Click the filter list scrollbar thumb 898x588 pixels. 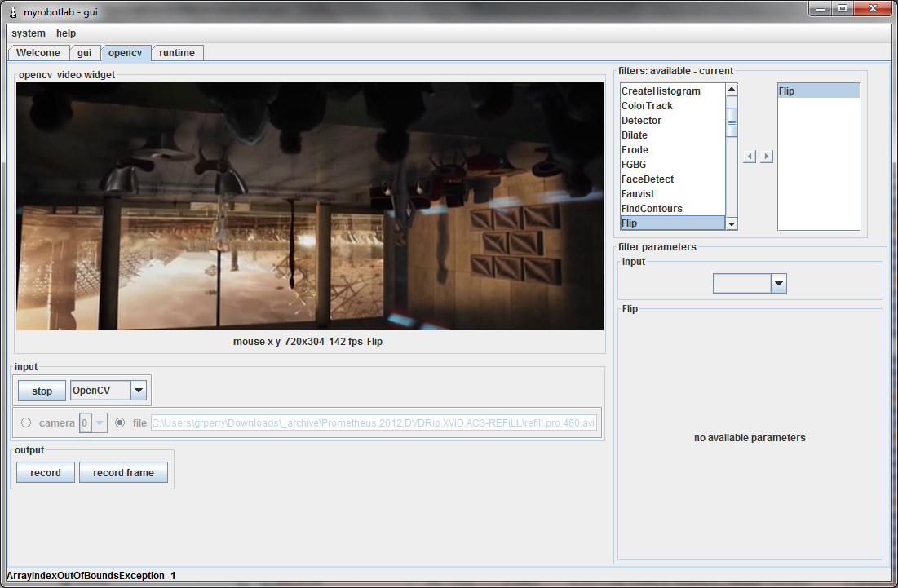pos(732,122)
